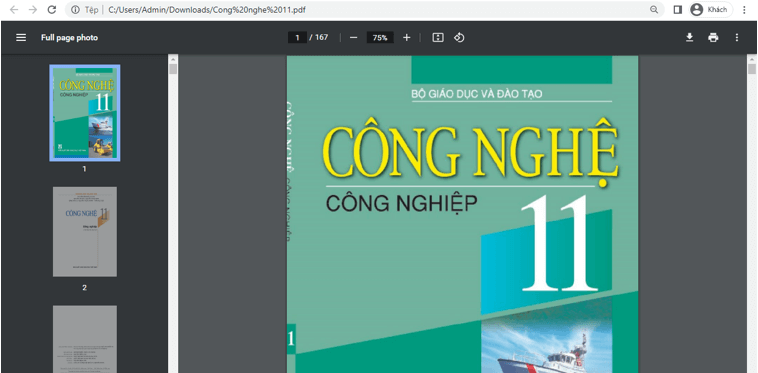The width and height of the screenshot is (758, 373).
Task: Toggle the browser side panel
Action: click(x=678, y=10)
